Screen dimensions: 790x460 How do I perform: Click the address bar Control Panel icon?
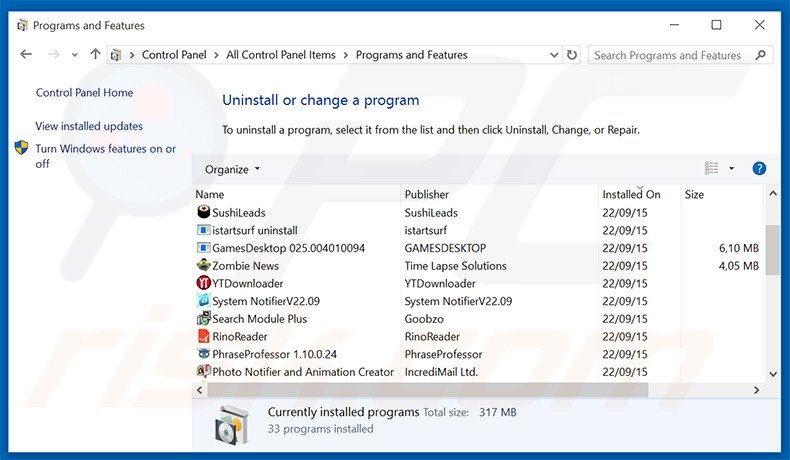[x=116, y=55]
